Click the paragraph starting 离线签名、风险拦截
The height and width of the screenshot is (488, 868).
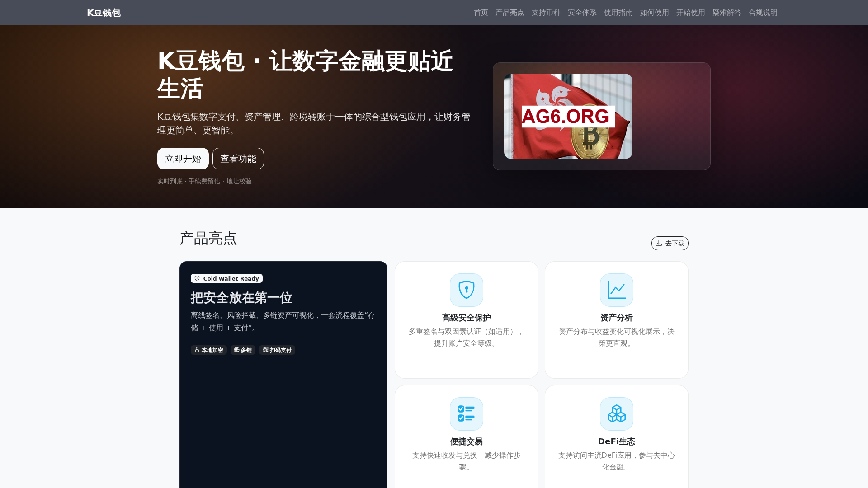[283, 322]
